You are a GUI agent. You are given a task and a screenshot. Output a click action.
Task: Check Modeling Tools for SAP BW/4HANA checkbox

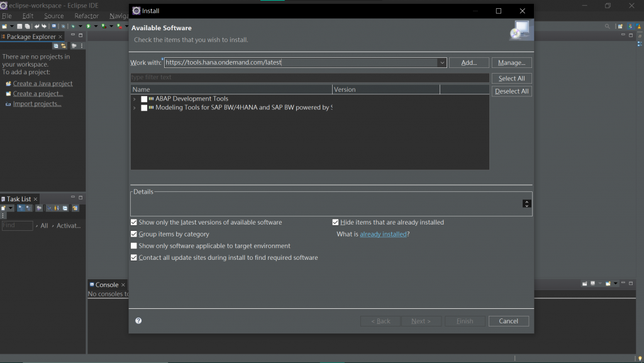pos(144,108)
